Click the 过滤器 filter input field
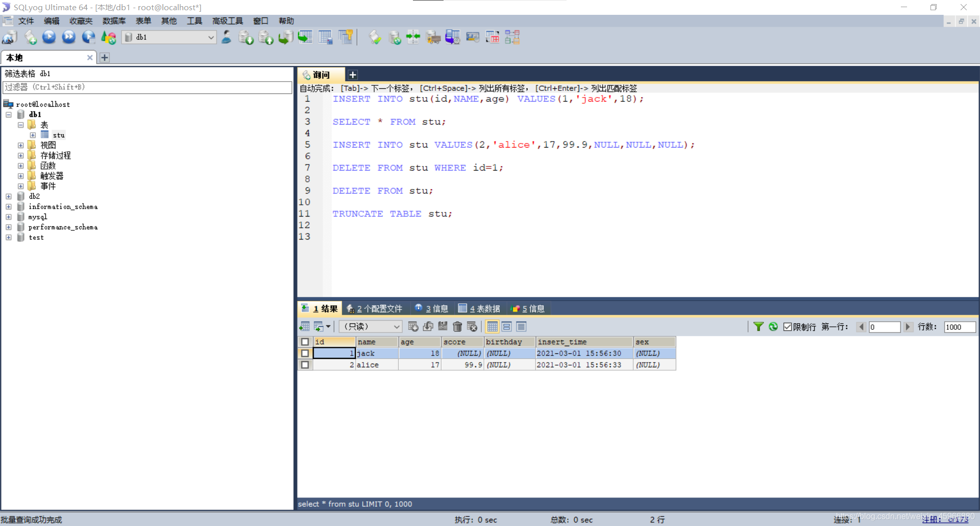The image size is (980, 526). [x=148, y=87]
